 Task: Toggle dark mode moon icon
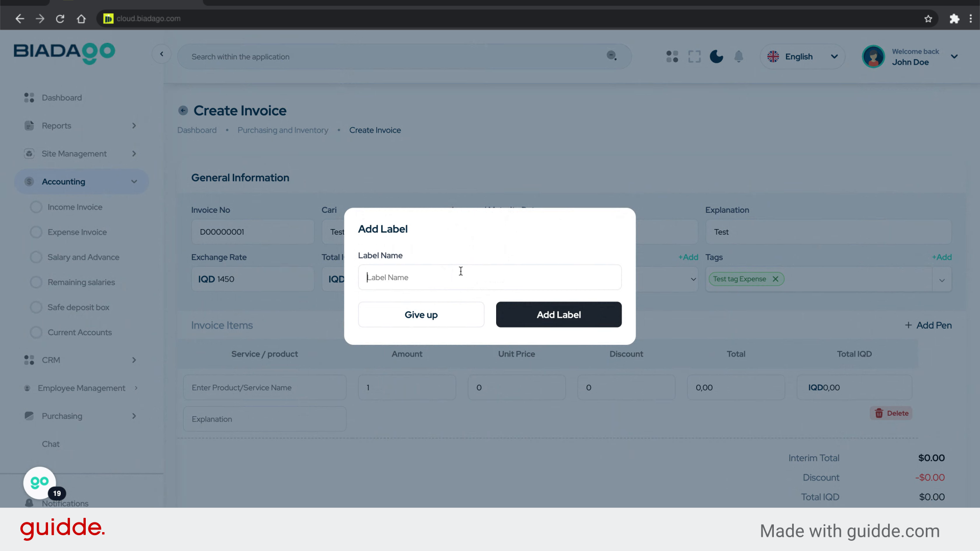pos(716,57)
